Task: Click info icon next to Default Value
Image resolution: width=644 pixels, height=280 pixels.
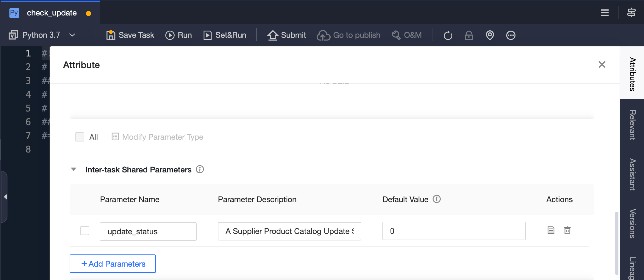Action: tap(437, 199)
